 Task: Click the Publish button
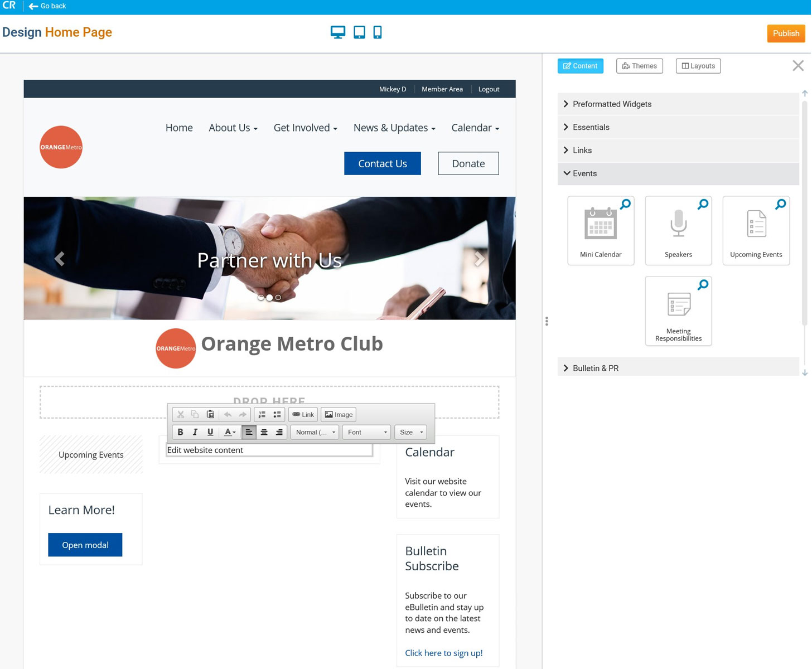coord(785,33)
